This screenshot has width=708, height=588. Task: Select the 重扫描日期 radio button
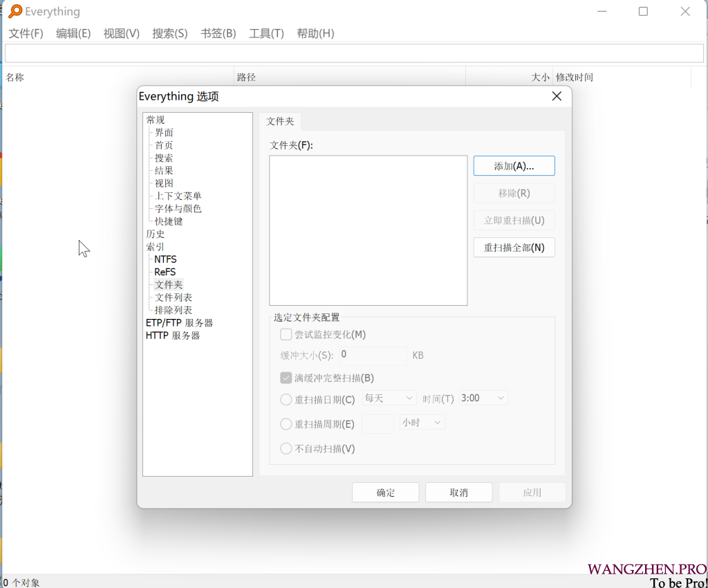pos(286,400)
